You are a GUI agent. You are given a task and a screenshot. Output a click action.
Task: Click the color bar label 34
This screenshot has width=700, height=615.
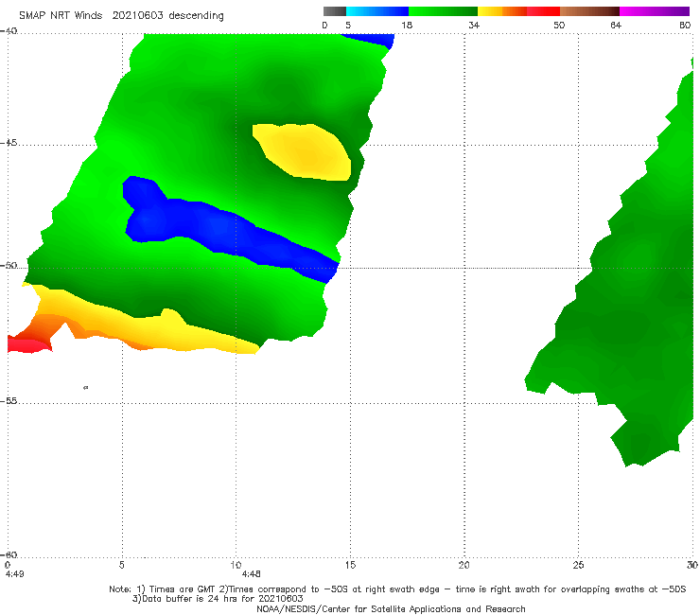474,26
